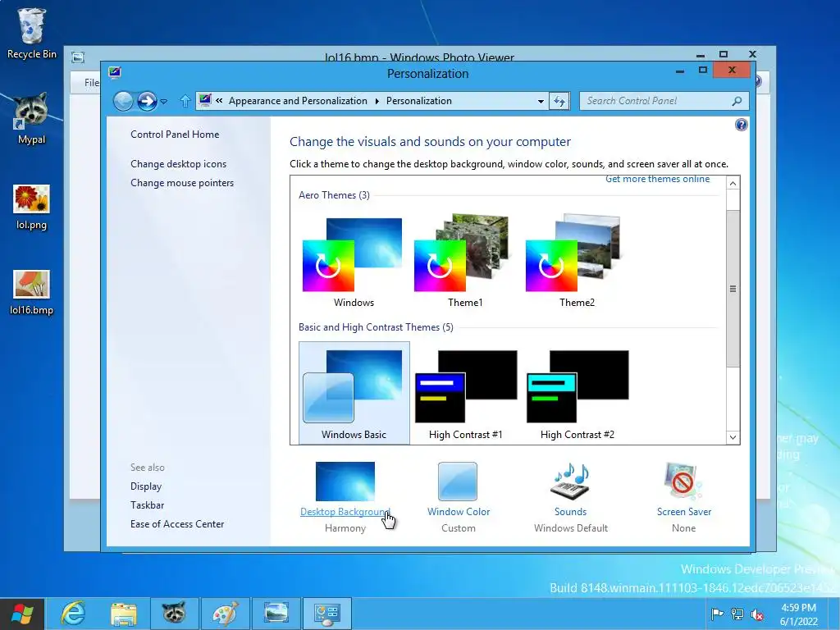Click the Desktop Background preview icon
Screen dimensions: 840x630
(x=345, y=481)
